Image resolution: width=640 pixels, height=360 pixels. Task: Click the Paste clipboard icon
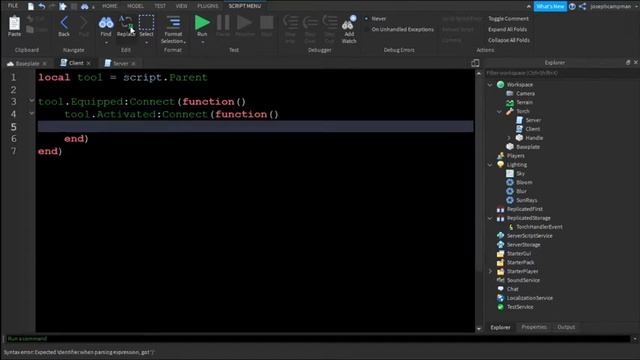(x=14, y=23)
